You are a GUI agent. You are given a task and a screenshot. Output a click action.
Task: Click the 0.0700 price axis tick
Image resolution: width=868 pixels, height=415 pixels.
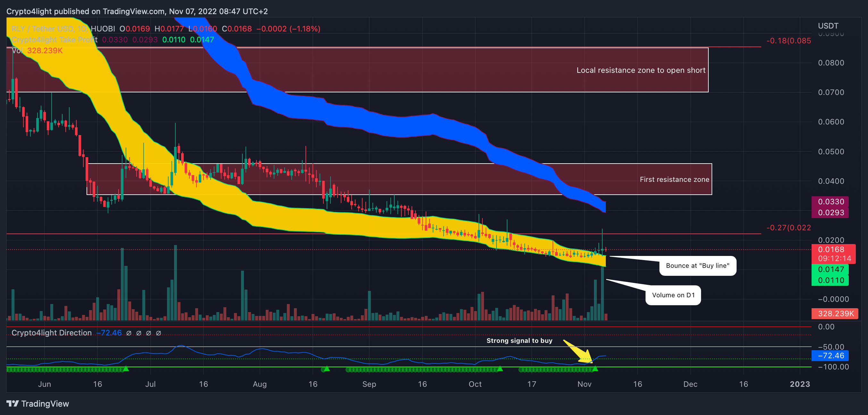831,92
